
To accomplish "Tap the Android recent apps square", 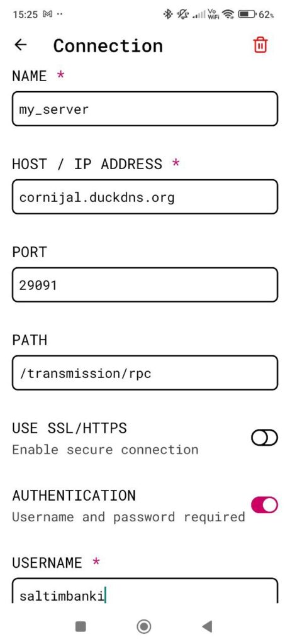I will (81, 626).
